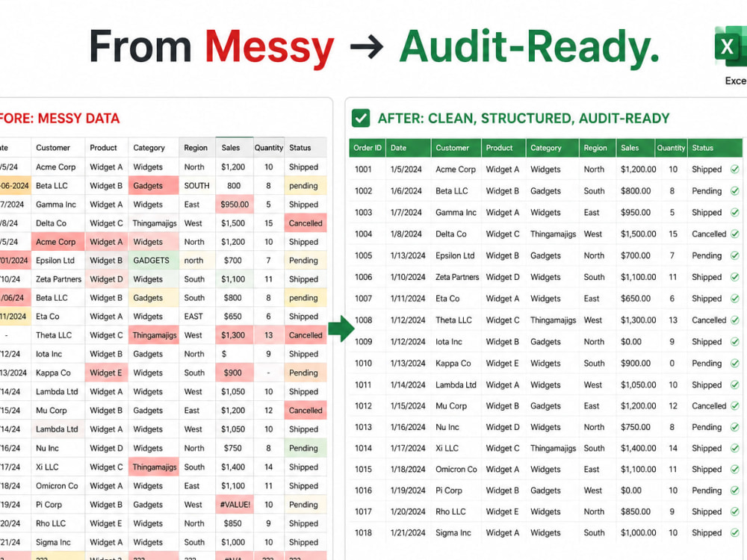Click the check icon in order 1003 row

(734, 212)
